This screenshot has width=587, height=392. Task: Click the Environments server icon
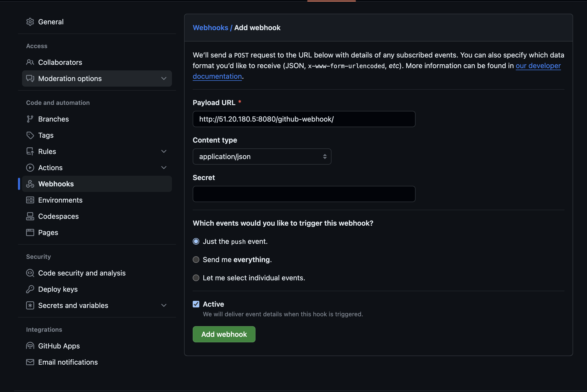pyautogui.click(x=30, y=200)
